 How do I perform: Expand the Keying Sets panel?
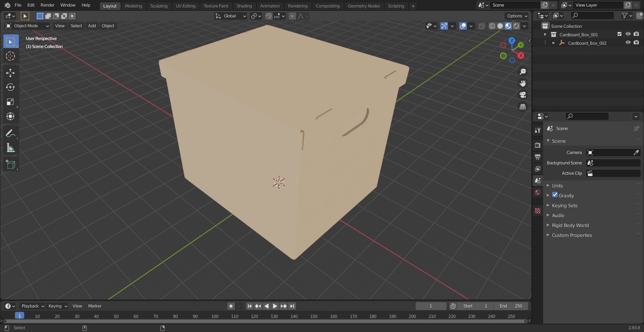tap(564, 205)
